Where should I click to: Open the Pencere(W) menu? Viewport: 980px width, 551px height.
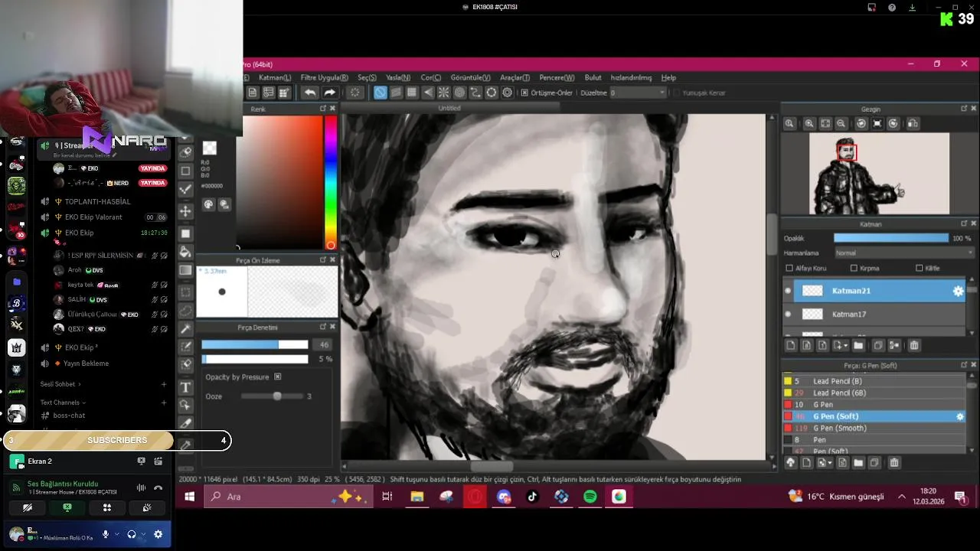(557, 77)
